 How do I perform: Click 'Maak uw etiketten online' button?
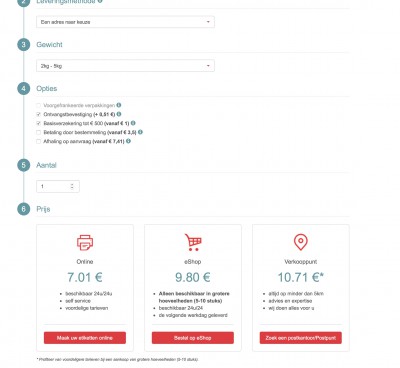point(85,338)
